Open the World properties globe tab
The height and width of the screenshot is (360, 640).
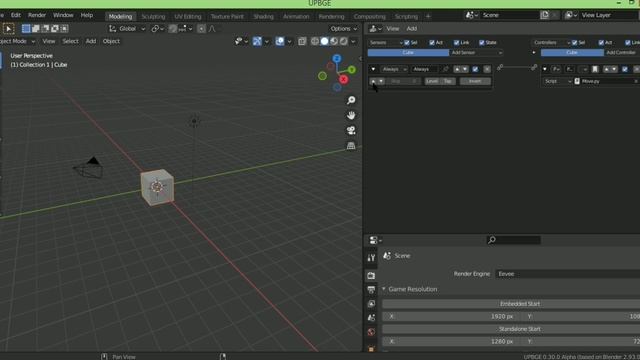pyautogui.click(x=371, y=332)
